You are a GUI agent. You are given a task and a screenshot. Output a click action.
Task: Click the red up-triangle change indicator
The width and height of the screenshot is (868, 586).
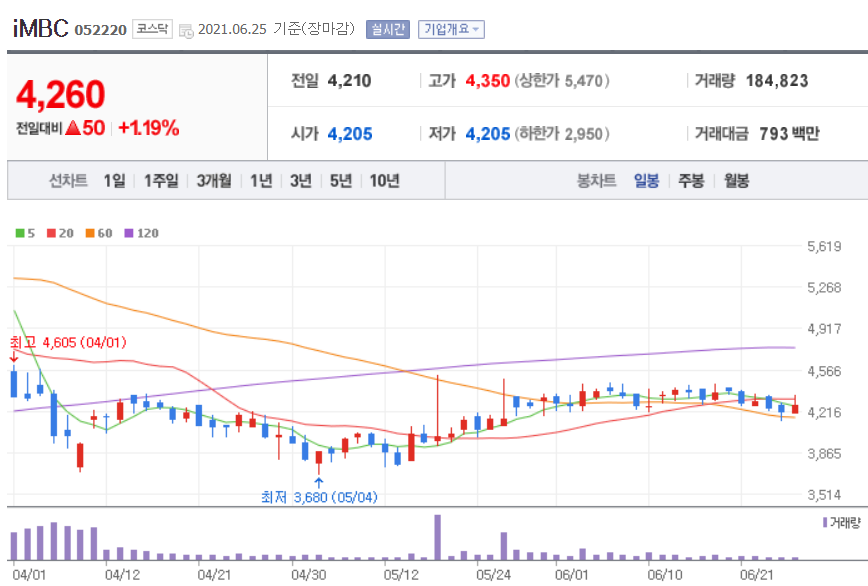(x=74, y=128)
